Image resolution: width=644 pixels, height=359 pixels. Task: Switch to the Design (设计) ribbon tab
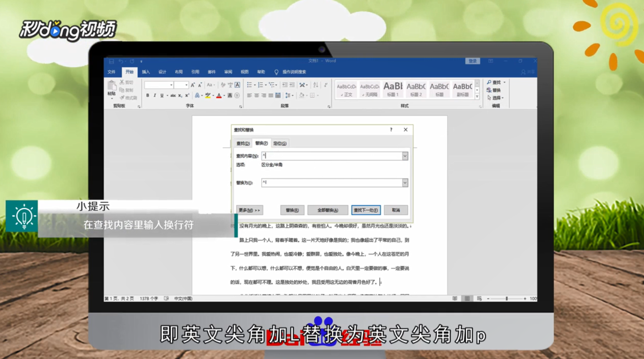(x=163, y=72)
